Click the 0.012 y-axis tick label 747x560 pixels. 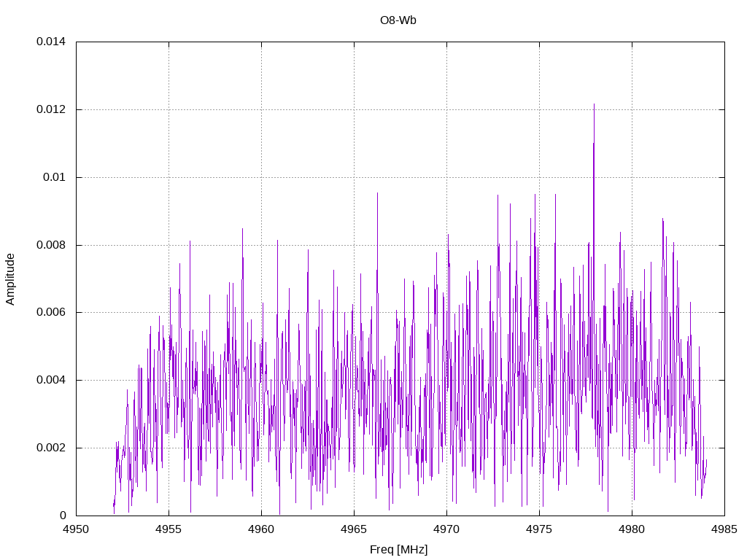[x=51, y=109]
